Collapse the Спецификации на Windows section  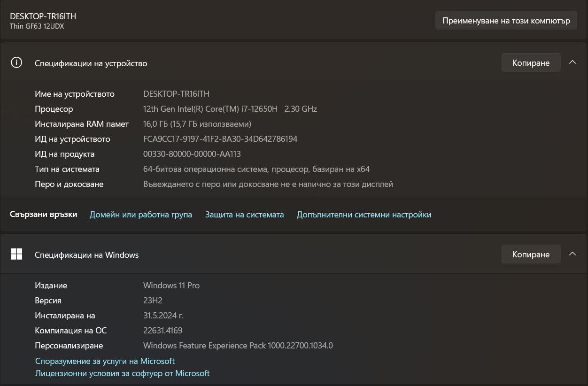[x=573, y=254]
